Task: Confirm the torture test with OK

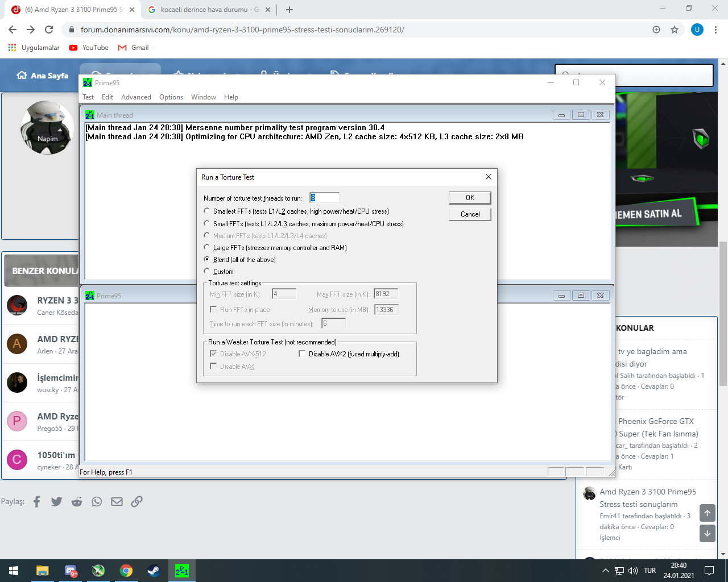Action: click(470, 198)
